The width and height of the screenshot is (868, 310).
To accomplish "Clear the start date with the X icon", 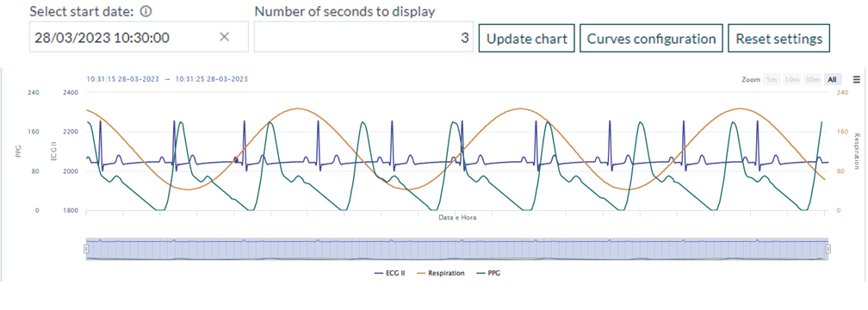I will pyautogui.click(x=224, y=37).
